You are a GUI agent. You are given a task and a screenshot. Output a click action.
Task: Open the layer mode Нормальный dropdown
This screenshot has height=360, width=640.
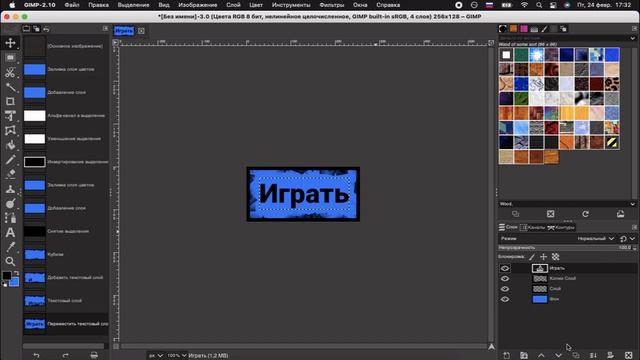[596, 238]
